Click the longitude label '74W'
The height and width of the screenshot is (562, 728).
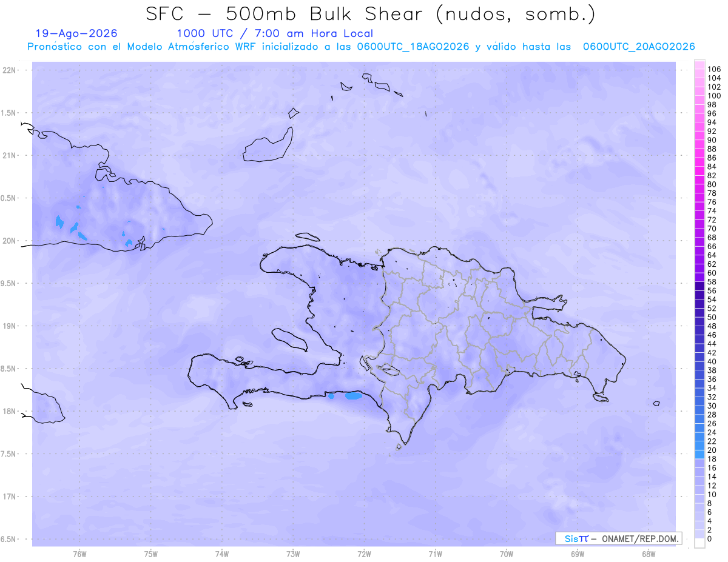coord(222,554)
